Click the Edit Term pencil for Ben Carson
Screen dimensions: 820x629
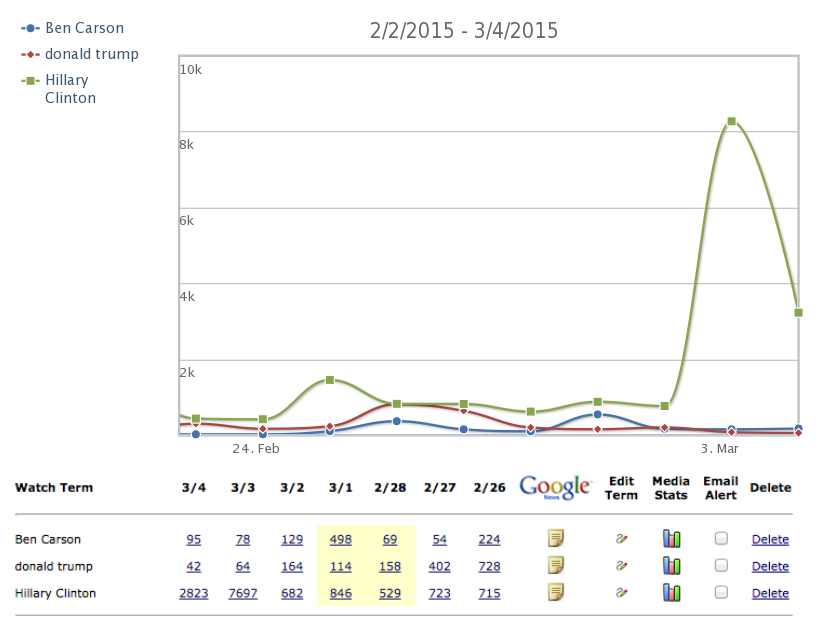point(621,539)
